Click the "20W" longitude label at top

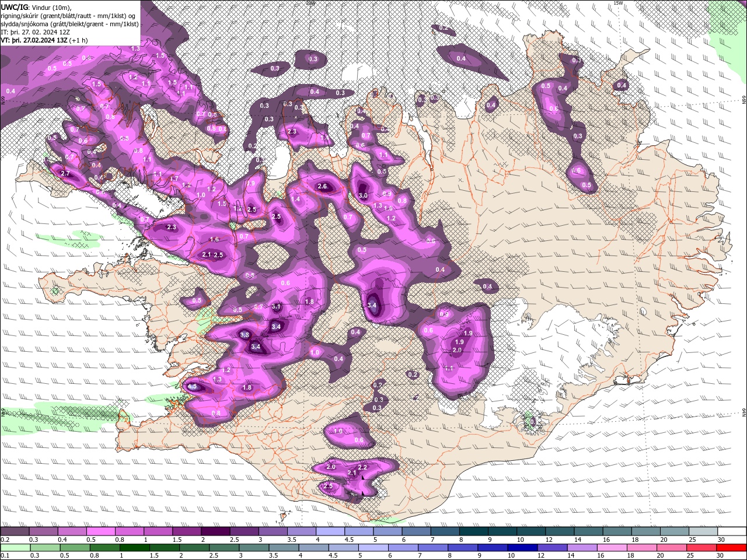(x=310, y=3)
